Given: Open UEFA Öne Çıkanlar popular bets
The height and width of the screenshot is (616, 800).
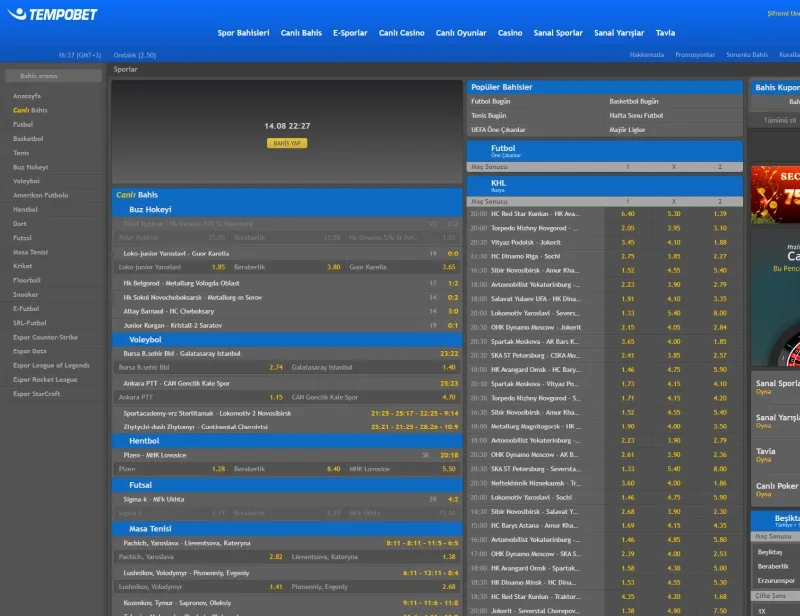Looking at the screenshot, I should tap(498, 130).
